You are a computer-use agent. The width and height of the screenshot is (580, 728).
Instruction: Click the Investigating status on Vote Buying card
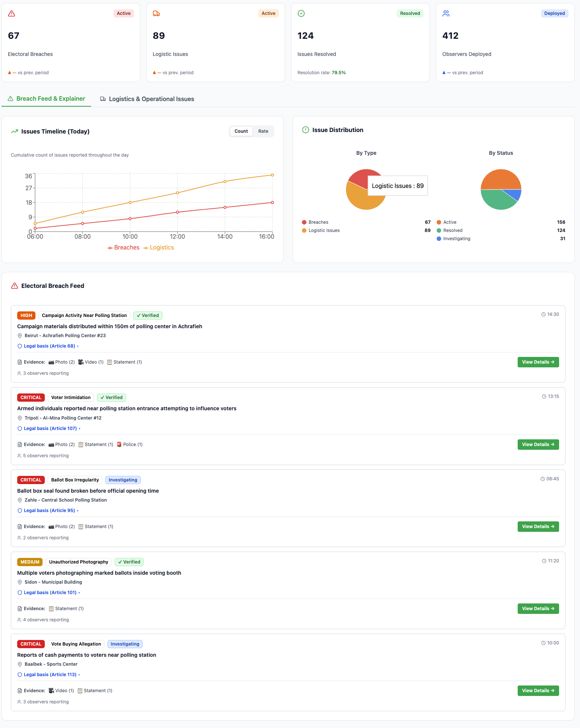click(125, 644)
